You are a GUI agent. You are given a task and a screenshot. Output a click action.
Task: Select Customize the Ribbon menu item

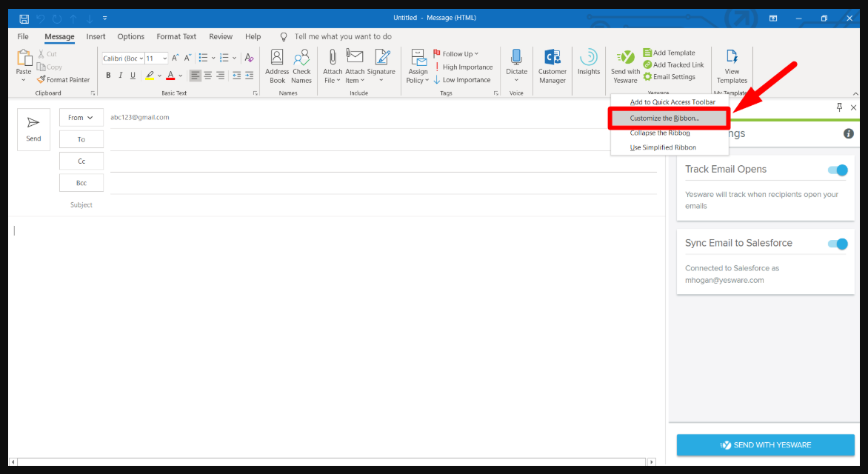[669, 118]
